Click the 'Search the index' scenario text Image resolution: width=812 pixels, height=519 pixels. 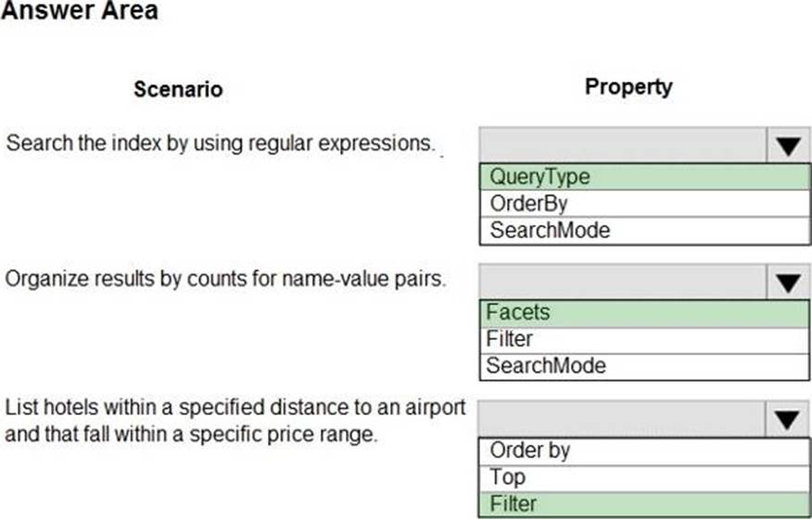click(220, 145)
